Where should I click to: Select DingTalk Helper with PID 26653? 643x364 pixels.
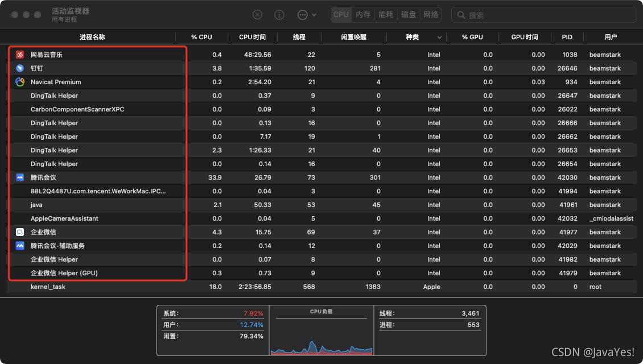[x=54, y=150]
